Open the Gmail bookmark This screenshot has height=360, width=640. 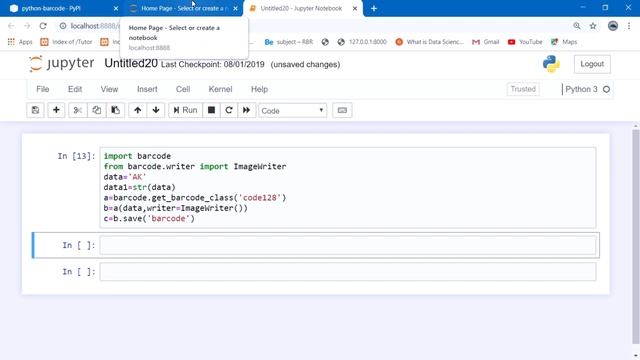(485, 42)
